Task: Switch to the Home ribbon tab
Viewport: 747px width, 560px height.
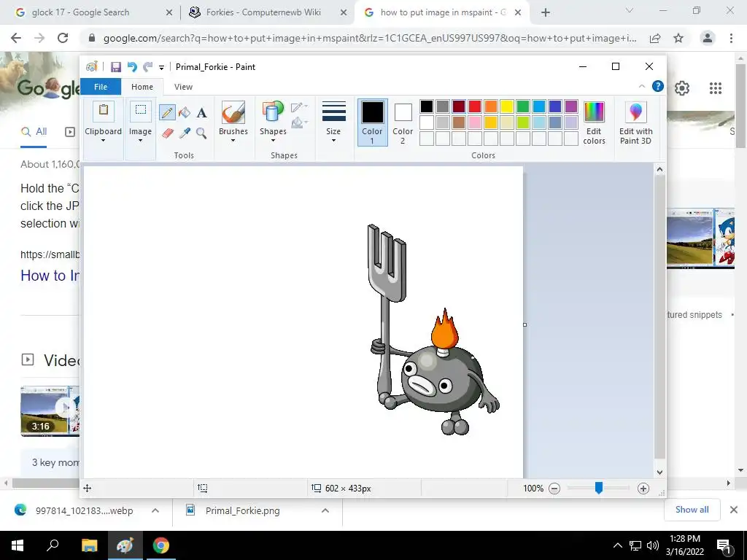Action: tap(142, 87)
